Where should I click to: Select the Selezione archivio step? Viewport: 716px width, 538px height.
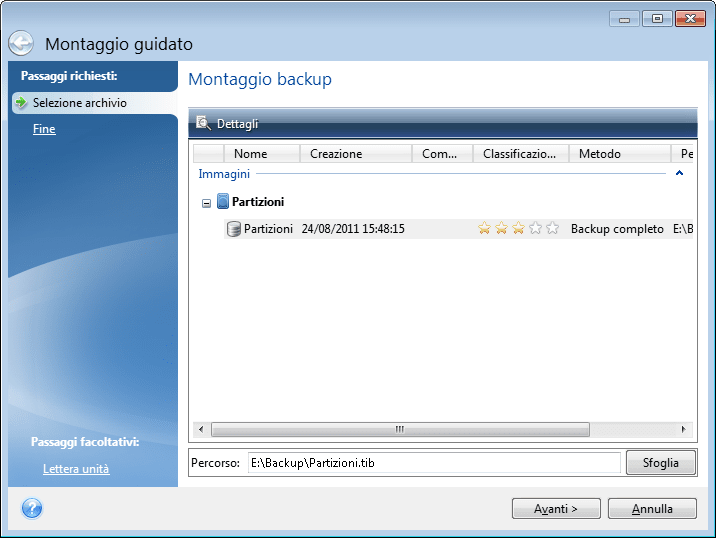coord(79,103)
